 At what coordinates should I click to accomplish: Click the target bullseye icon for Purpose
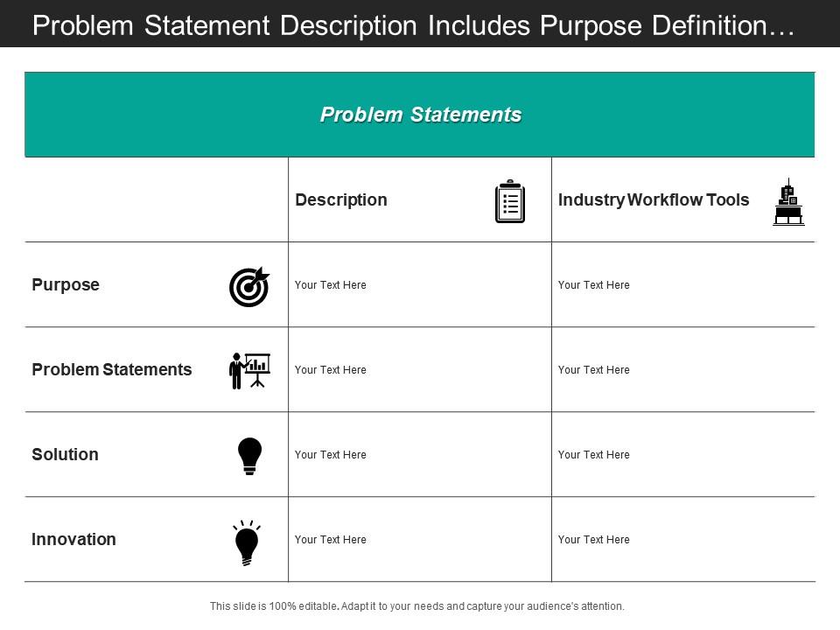tap(249, 287)
